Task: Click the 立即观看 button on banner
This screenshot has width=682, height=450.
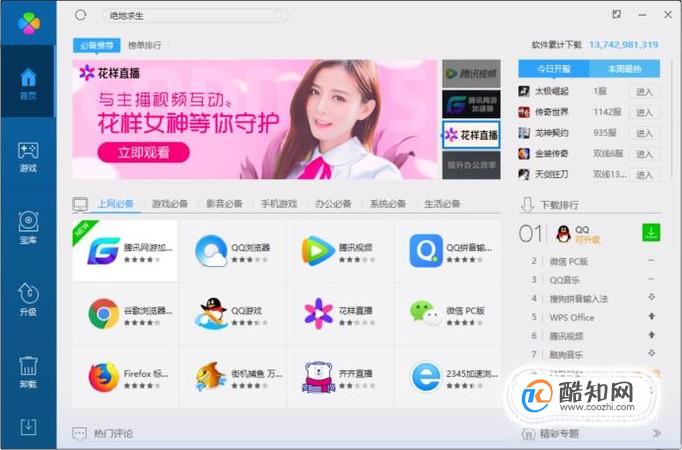Action: 143,153
